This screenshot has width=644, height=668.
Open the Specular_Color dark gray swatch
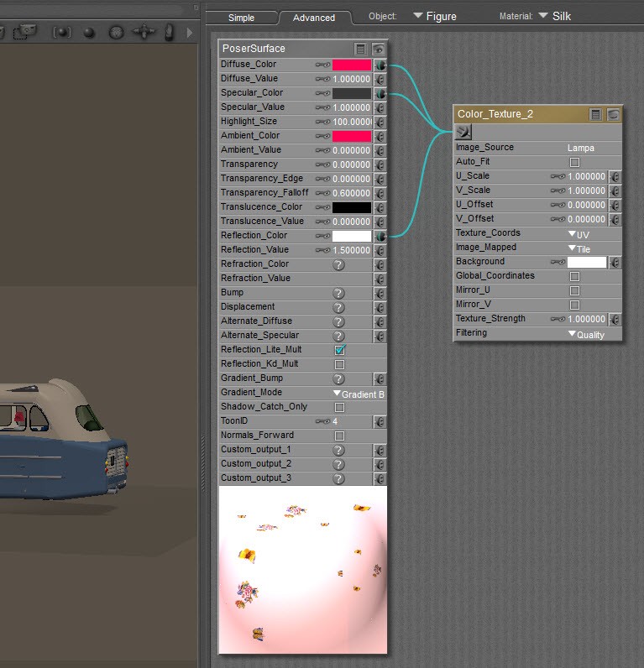coord(352,94)
